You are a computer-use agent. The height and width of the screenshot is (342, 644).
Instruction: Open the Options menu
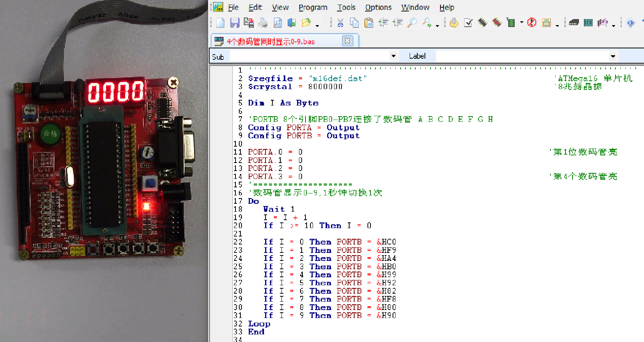point(378,7)
